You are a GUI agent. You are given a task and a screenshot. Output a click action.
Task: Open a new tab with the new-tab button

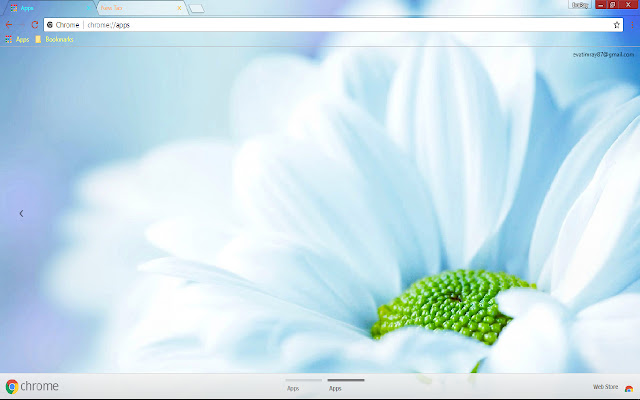(x=197, y=9)
